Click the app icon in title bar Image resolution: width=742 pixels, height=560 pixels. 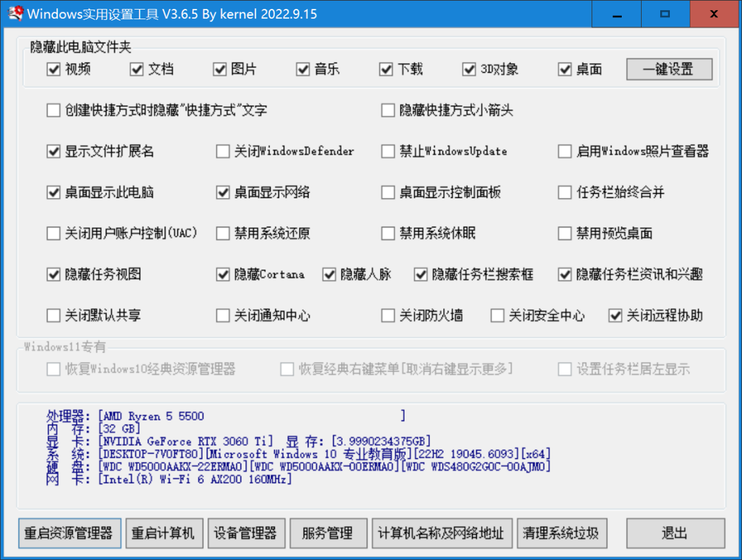coord(15,13)
